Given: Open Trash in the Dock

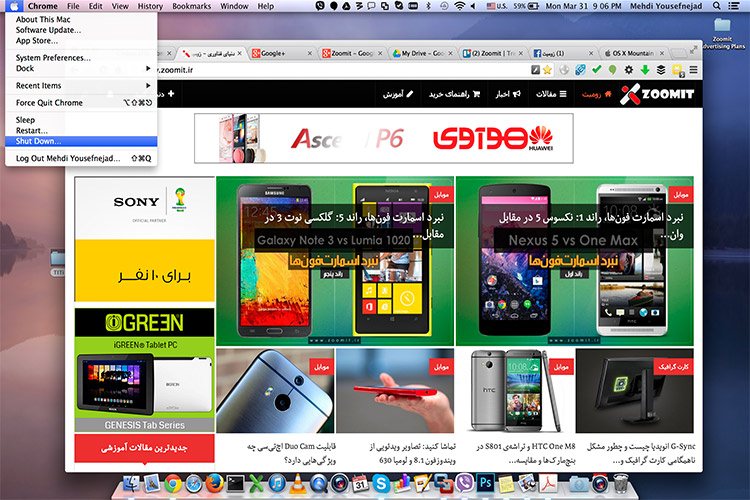Looking at the screenshot, I should coord(620,484).
